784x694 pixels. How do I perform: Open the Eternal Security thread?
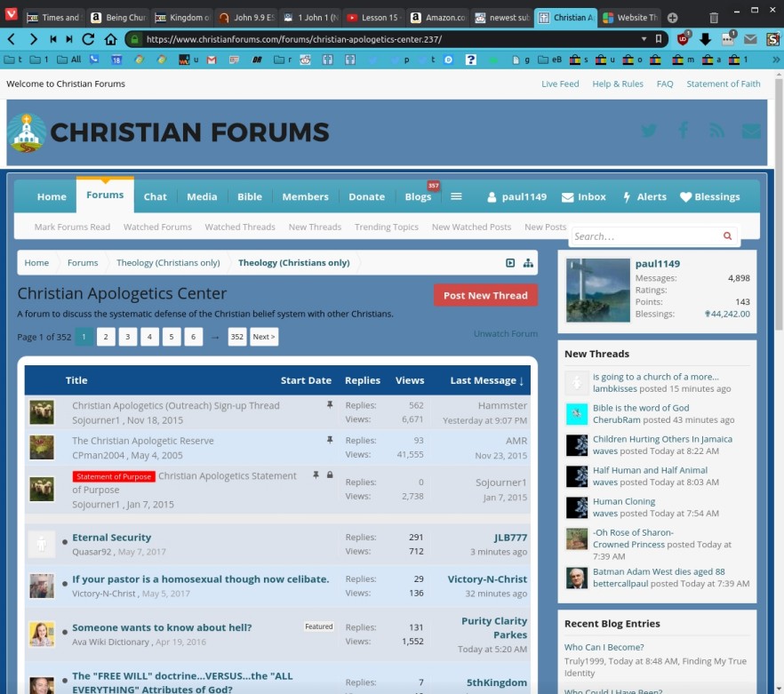111,537
